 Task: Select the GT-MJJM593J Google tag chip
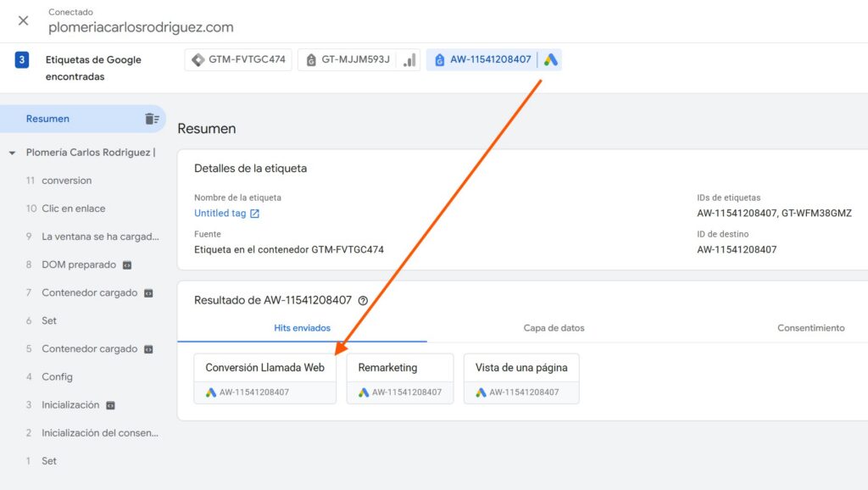(348, 59)
